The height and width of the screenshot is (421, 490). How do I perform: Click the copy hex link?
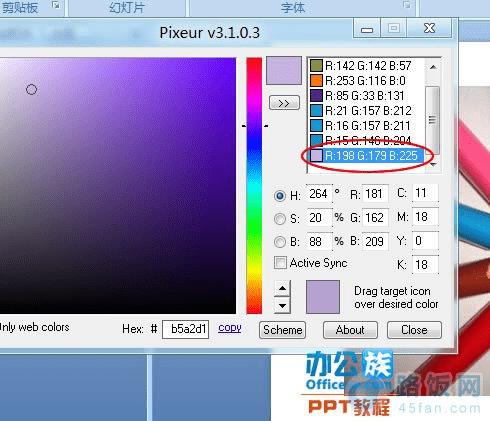click(230, 328)
